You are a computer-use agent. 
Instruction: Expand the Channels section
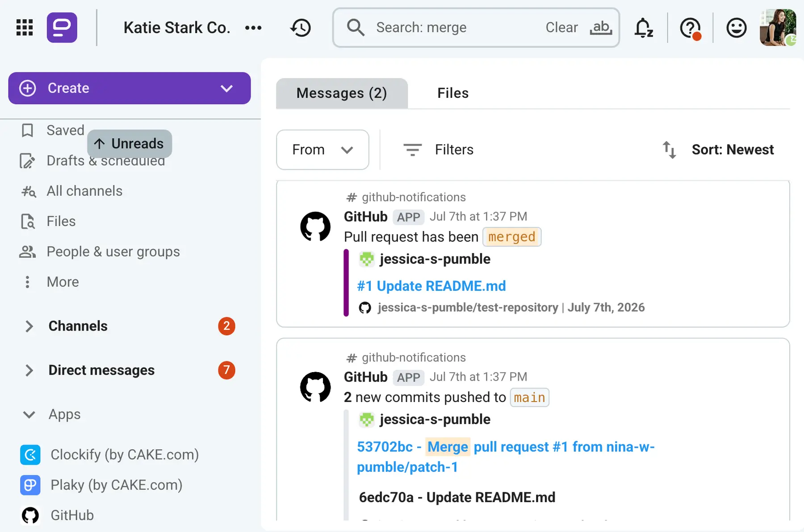pos(29,326)
